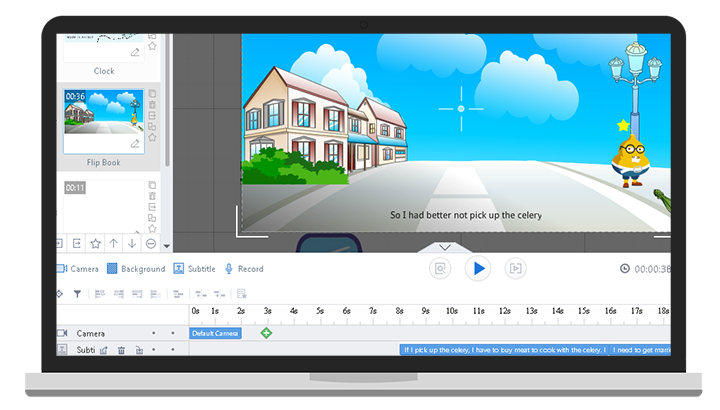The width and height of the screenshot is (720, 410).
Task: Click the 00:00:38 duration readout
Action: point(652,269)
